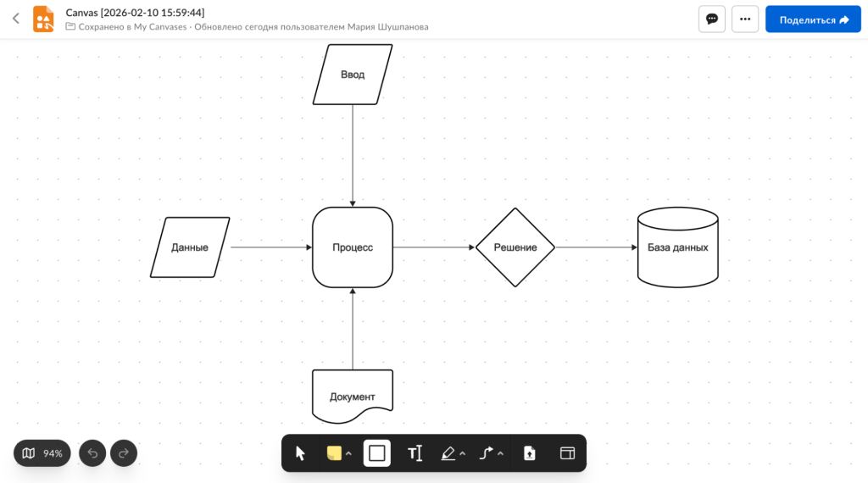Click the canvas title to rename
The width and height of the screenshot is (868, 483).
pyautogui.click(x=135, y=12)
